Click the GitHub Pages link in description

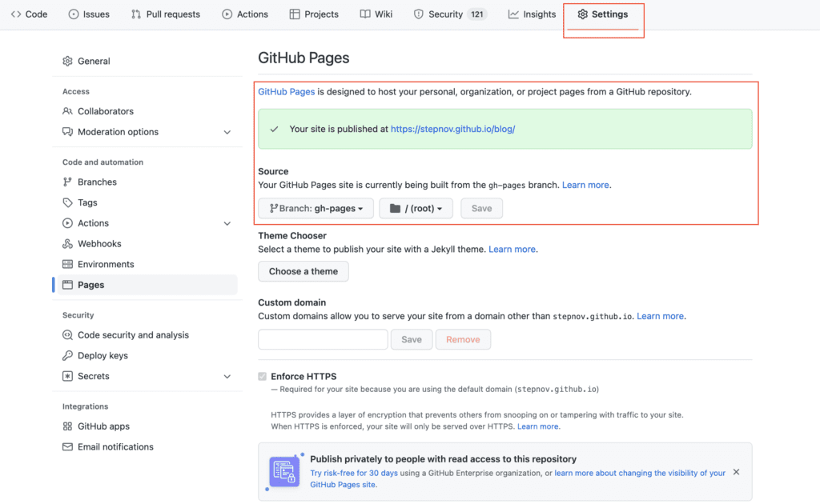coord(286,91)
